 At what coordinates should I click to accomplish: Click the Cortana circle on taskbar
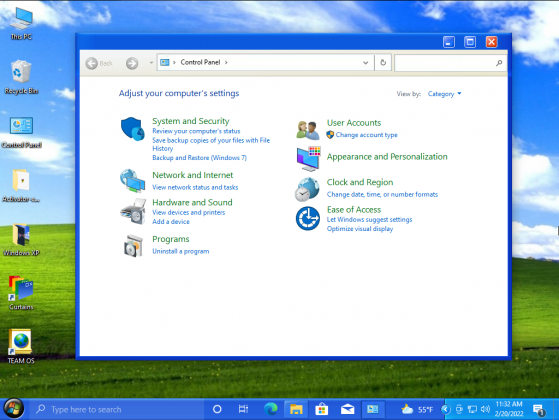(x=217, y=409)
